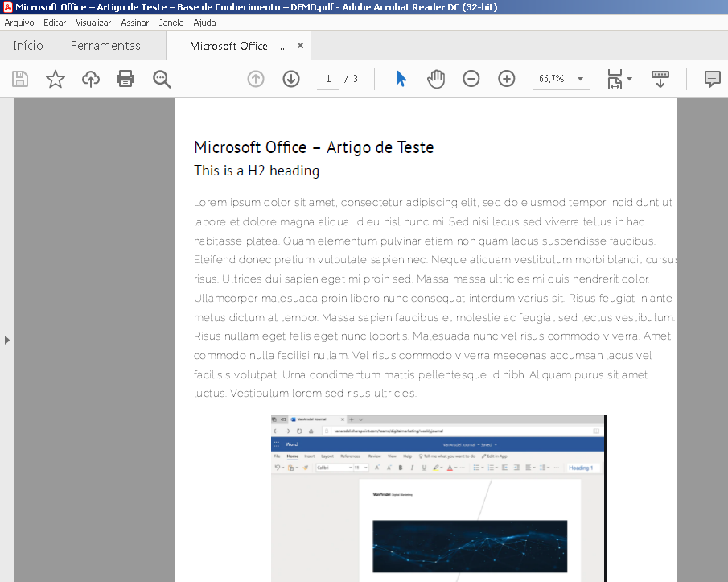Open the Arquivo menu
The width and height of the screenshot is (728, 582).
coord(19,23)
